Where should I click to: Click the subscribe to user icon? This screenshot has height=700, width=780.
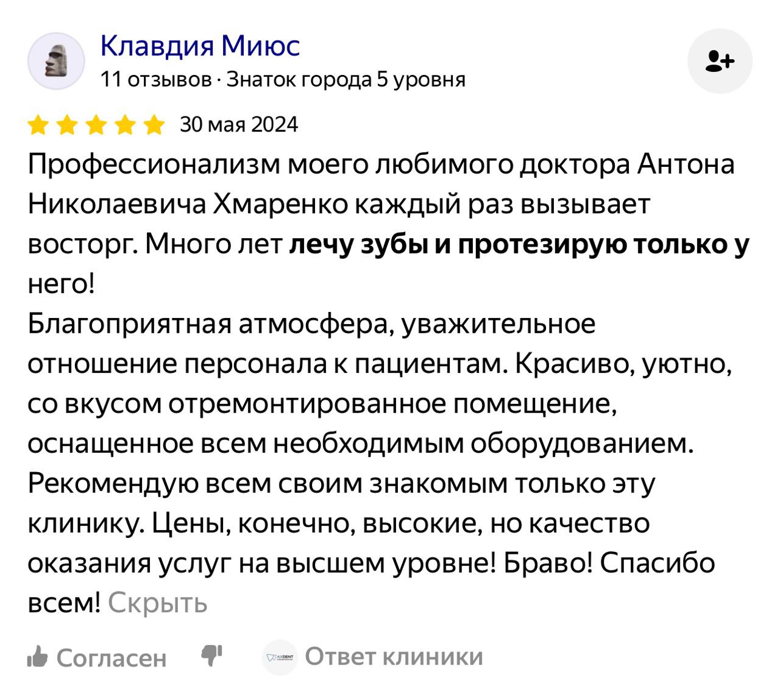click(x=720, y=62)
